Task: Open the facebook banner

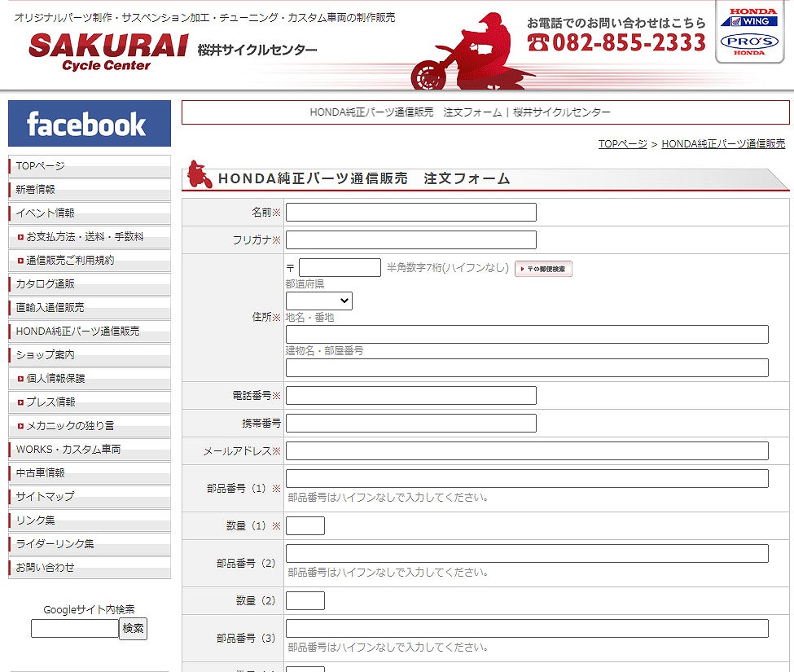Action: (x=90, y=123)
